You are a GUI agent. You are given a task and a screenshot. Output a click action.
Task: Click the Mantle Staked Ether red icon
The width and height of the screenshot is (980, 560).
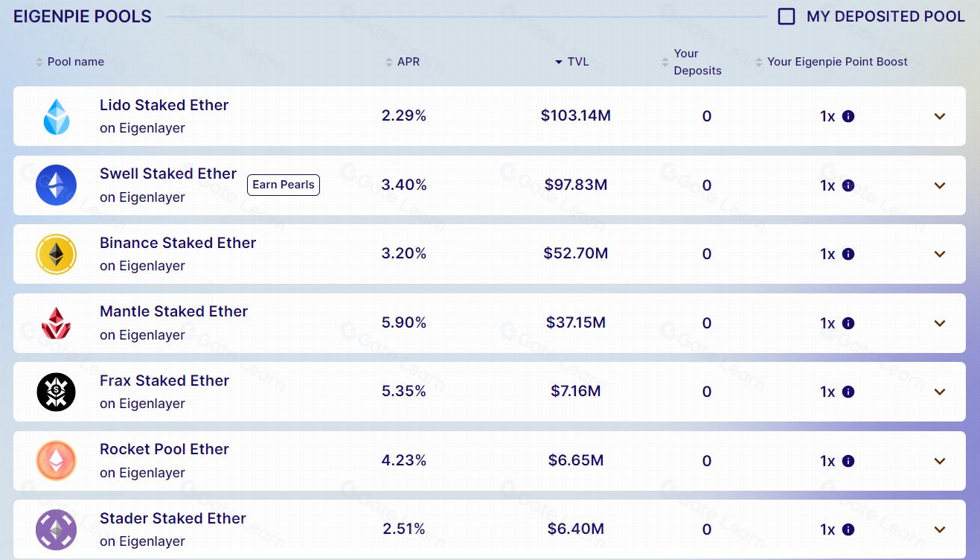coord(57,323)
